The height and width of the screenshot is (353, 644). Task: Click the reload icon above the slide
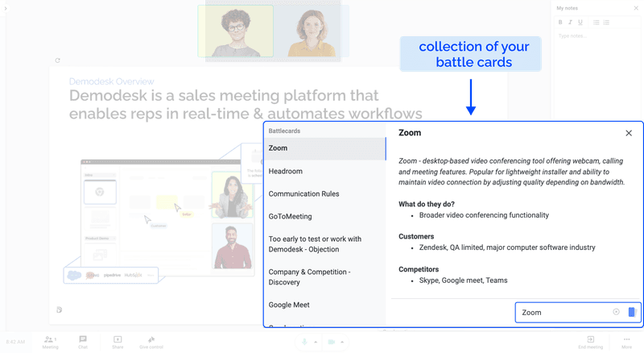[x=57, y=60]
